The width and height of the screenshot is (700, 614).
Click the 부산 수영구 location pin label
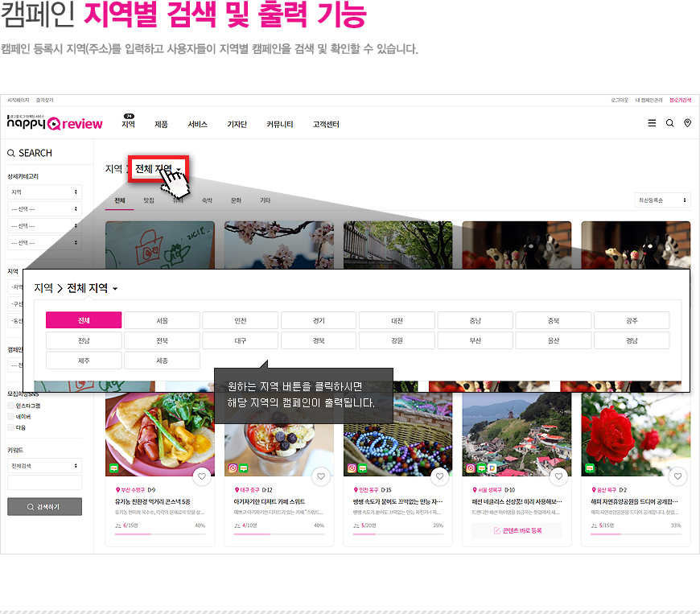pyautogui.click(x=130, y=490)
